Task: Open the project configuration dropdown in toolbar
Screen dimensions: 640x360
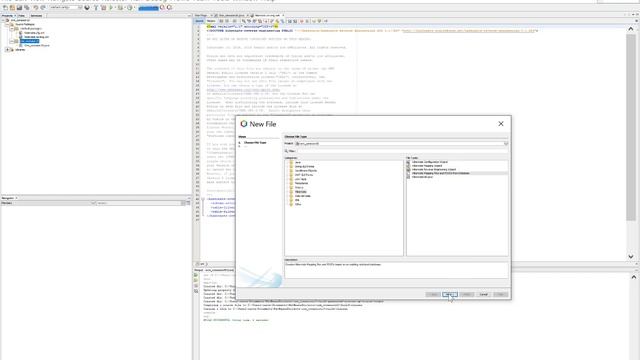Action: coord(66,7)
